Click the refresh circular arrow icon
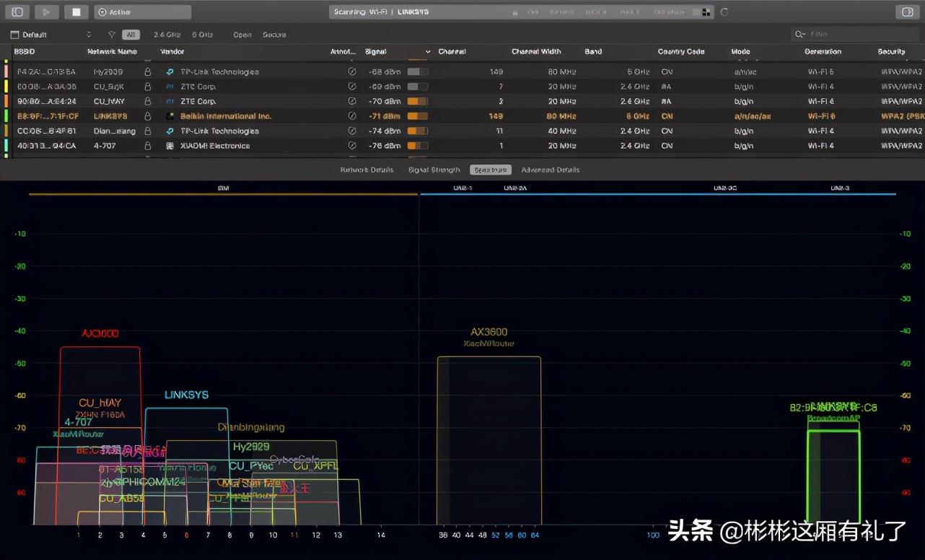Image resolution: width=925 pixels, height=560 pixels. tap(724, 12)
